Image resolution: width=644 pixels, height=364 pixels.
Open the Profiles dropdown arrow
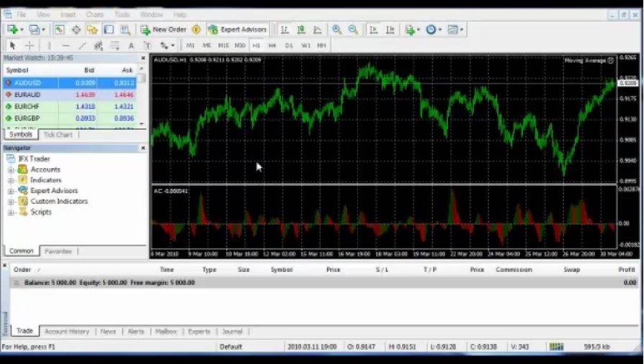(43, 30)
